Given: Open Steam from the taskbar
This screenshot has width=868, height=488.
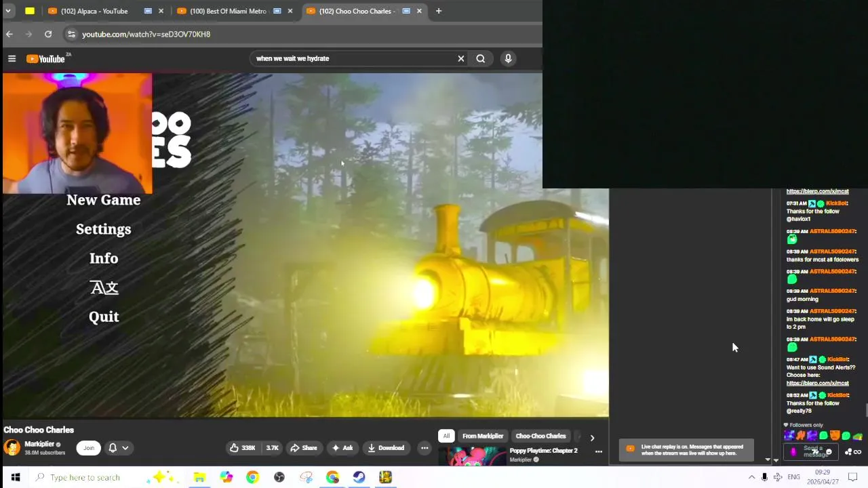Looking at the screenshot, I should click(359, 477).
